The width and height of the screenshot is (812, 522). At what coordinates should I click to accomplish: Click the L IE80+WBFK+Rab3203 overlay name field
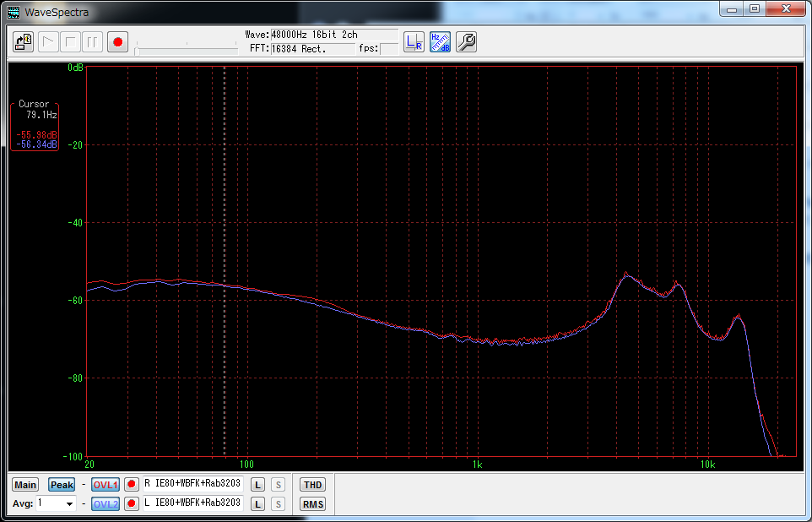(193, 503)
